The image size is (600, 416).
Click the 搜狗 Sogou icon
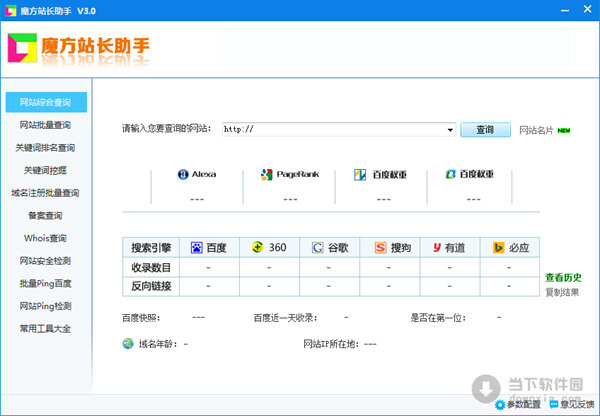pos(380,248)
